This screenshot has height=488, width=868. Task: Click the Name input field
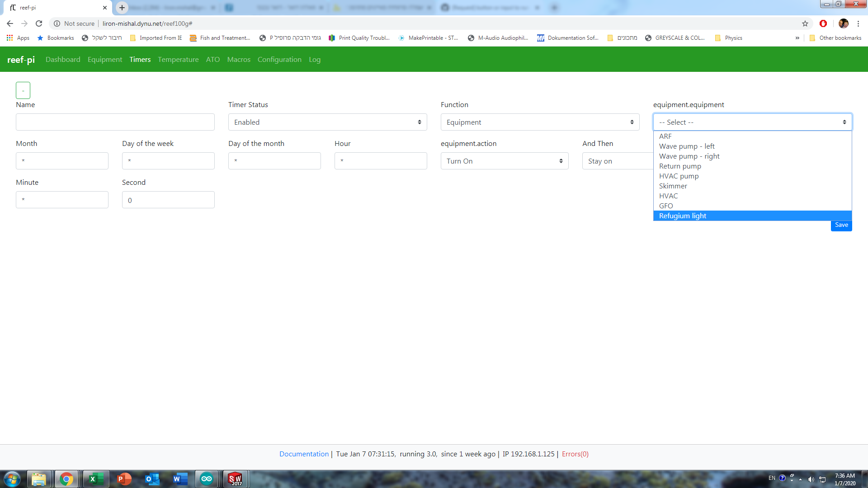click(x=115, y=122)
